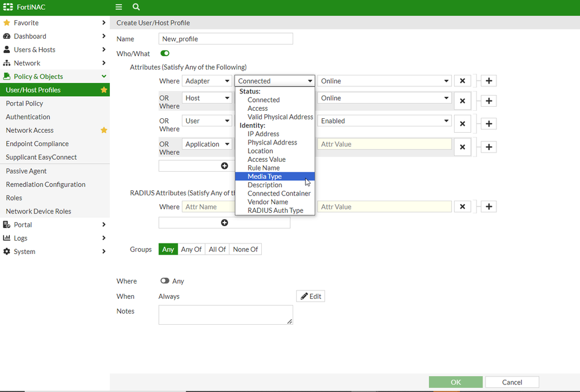
Task: Open the Adapter attribute type dropdown
Action: click(x=207, y=81)
